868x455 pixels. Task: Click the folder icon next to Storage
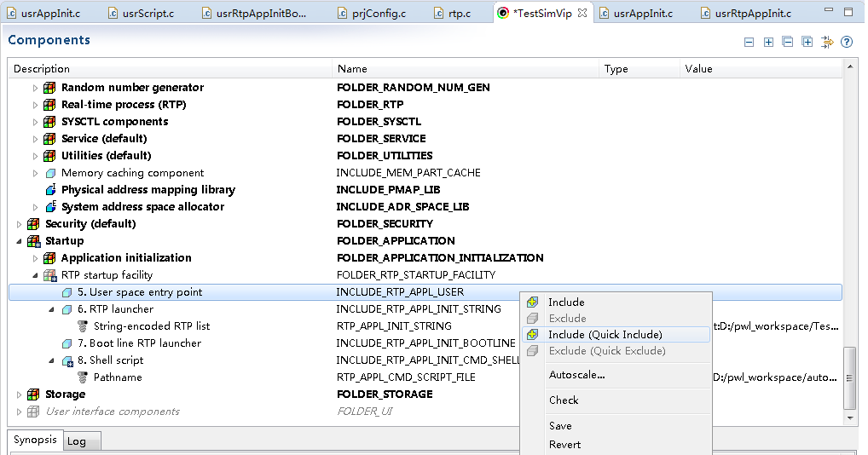pyautogui.click(x=34, y=395)
